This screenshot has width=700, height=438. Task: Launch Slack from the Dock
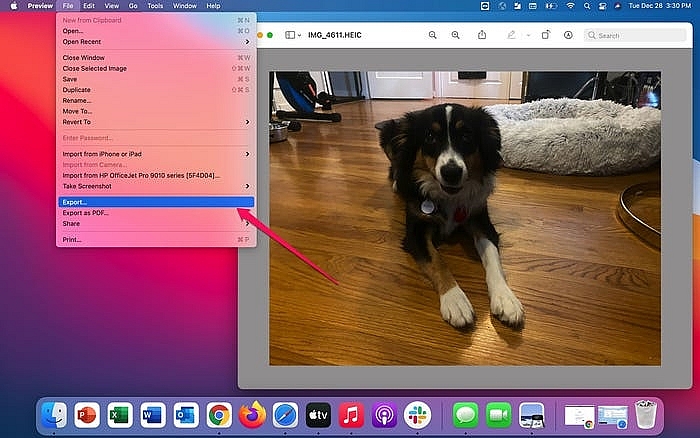[x=416, y=414]
